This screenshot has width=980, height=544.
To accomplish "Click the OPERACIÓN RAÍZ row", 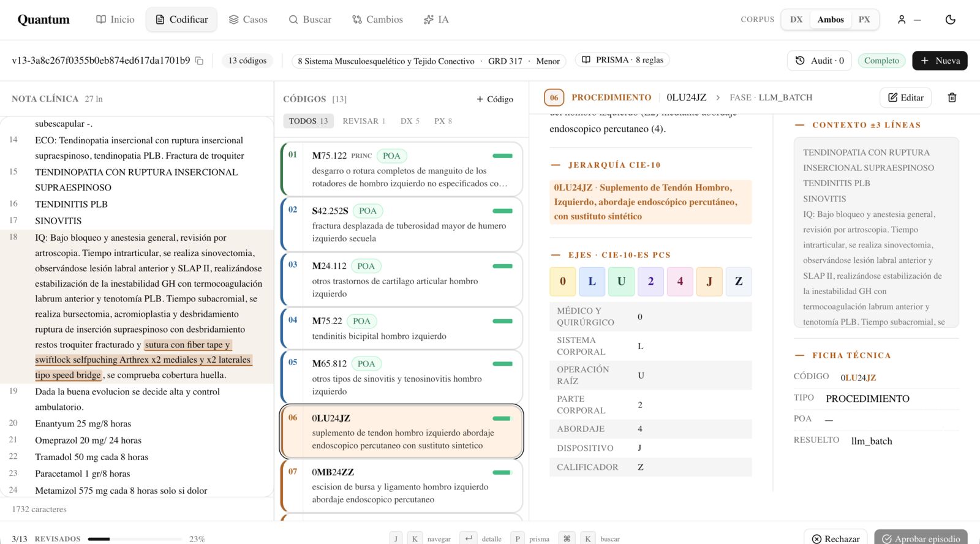I will [x=650, y=375].
